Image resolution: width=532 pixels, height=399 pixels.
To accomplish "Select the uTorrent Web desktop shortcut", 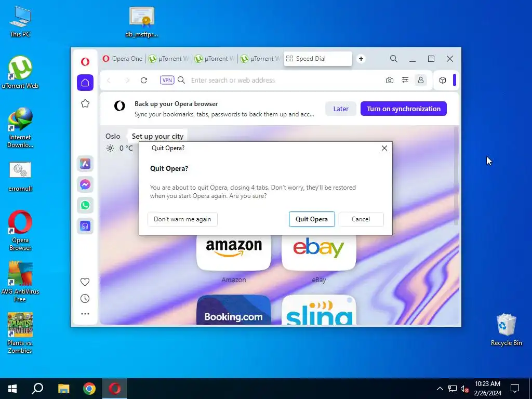I will coord(20,72).
